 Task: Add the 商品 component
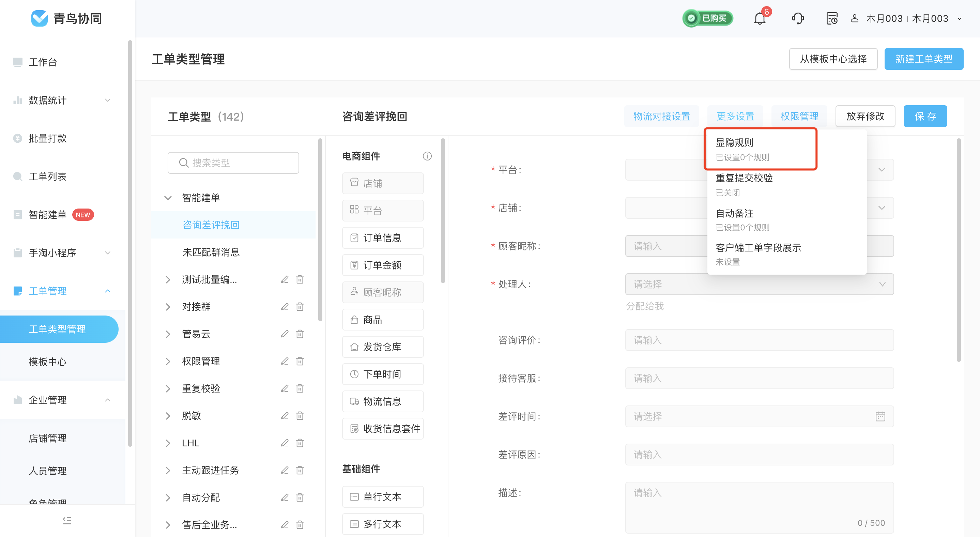(x=383, y=320)
